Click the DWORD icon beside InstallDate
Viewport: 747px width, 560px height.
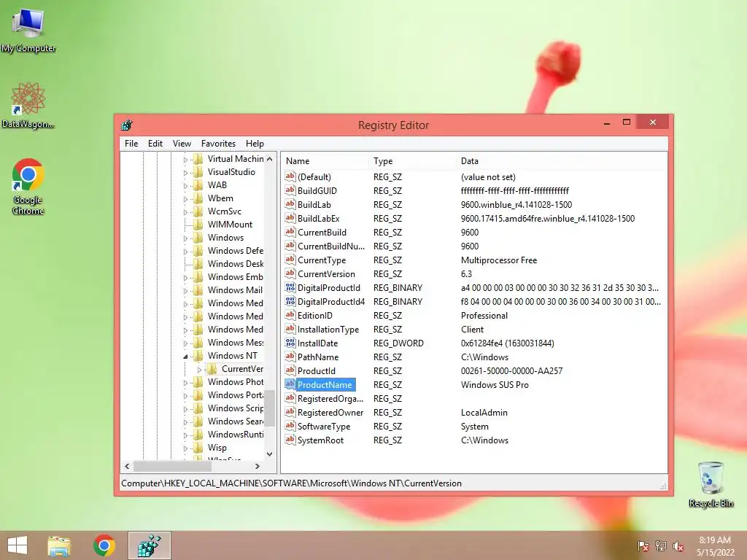(x=290, y=343)
